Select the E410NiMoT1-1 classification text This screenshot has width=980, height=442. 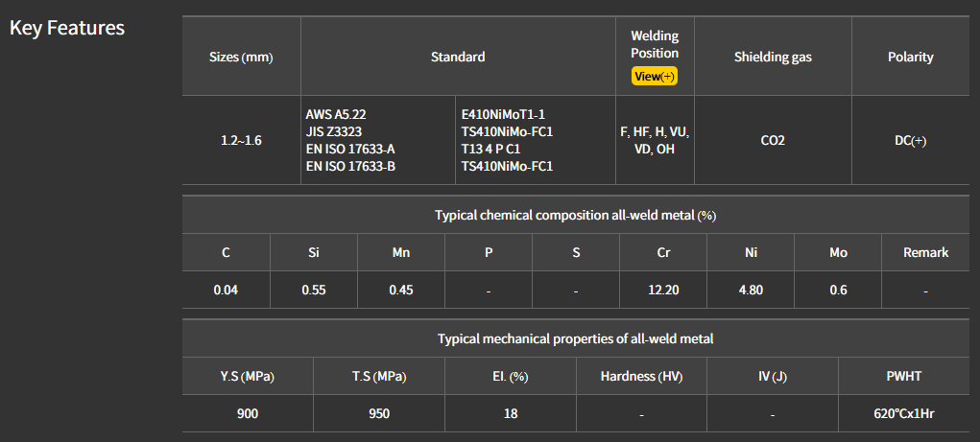[x=503, y=114]
